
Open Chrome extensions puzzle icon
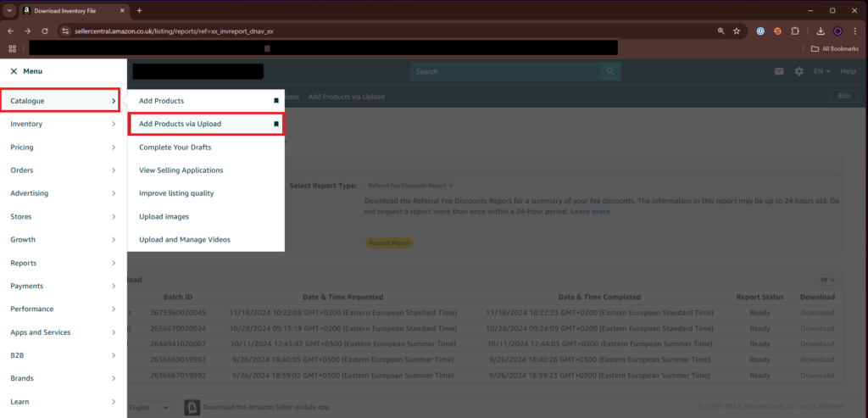(x=795, y=31)
